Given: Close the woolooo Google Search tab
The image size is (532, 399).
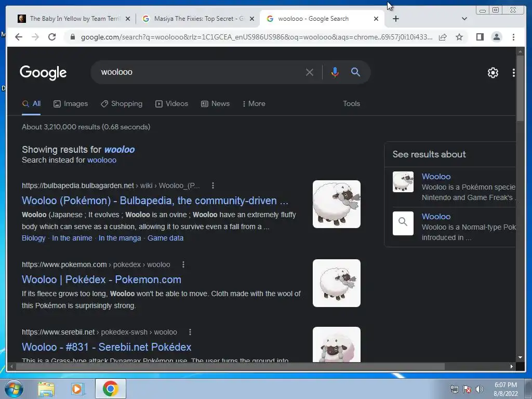Looking at the screenshot, I should tap(376, 19).
